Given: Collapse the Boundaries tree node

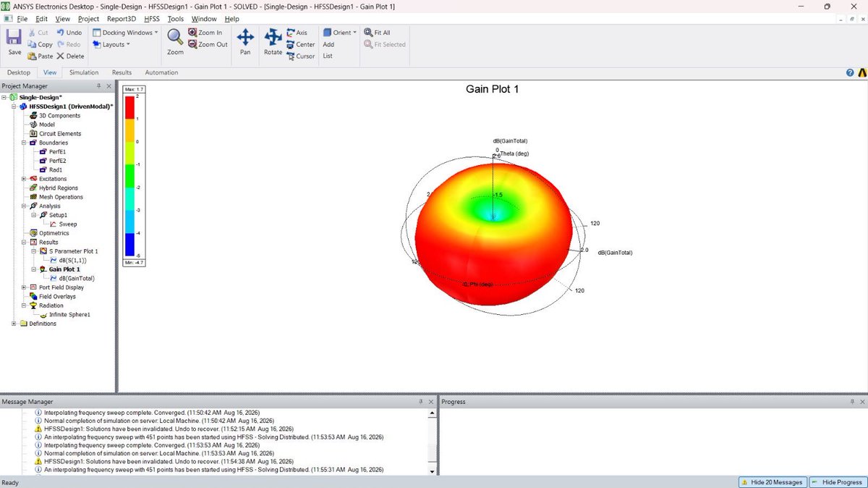Looking at the screenshot, I should click(x=24, y=143).
